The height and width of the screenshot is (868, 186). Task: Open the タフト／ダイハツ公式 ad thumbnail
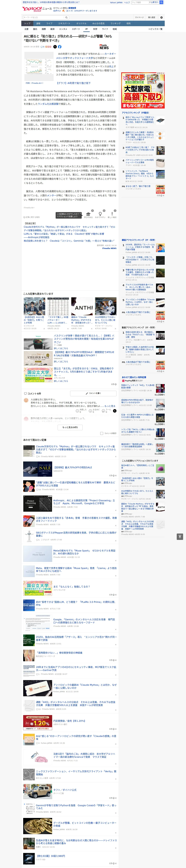pos(38,791)
